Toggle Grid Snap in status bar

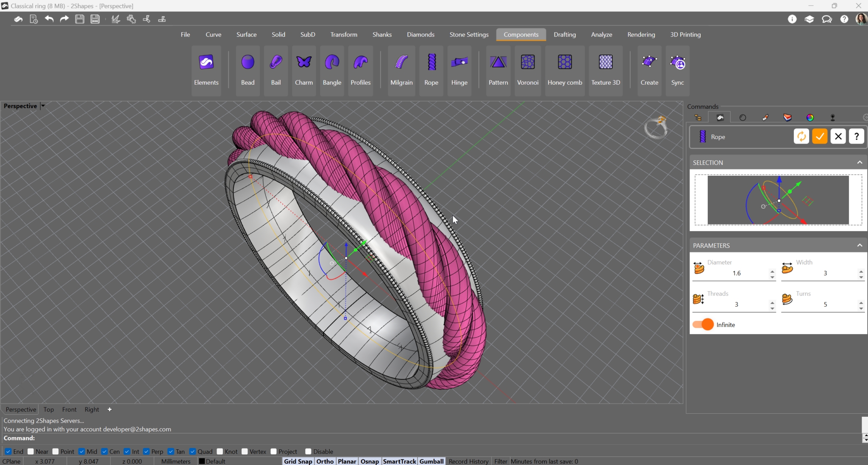(x=298, y=461)
